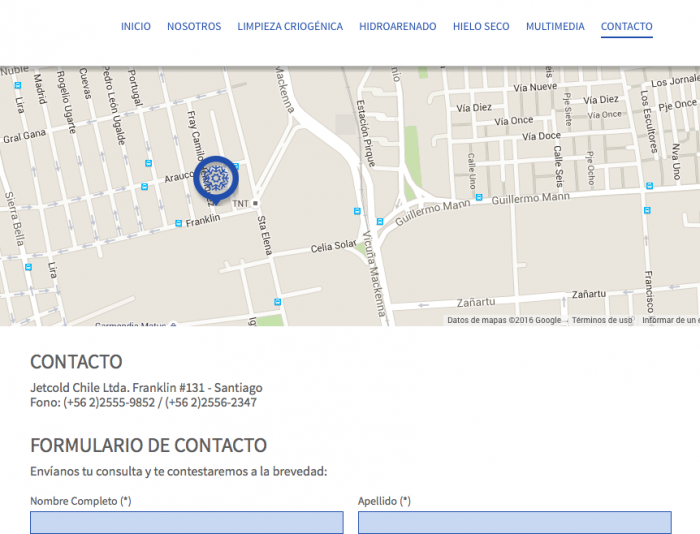700x534 pixels.
Task: Click into the Apellido text field
Action: click(514, 522)
